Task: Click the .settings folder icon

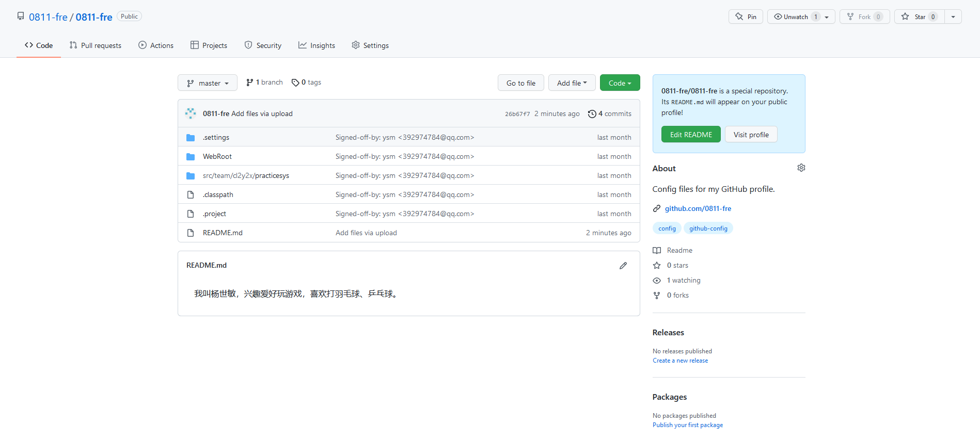Action: click(191, 138)
